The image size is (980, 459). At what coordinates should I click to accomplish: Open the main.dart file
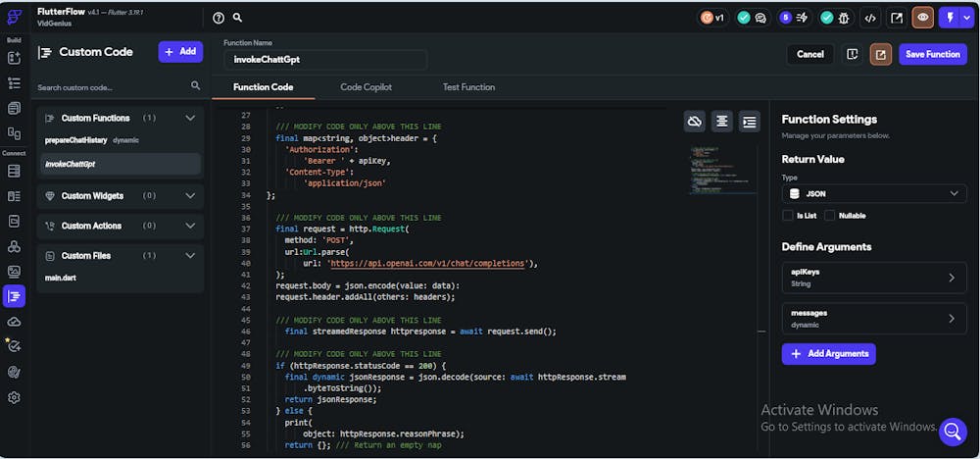click(61, 278)
